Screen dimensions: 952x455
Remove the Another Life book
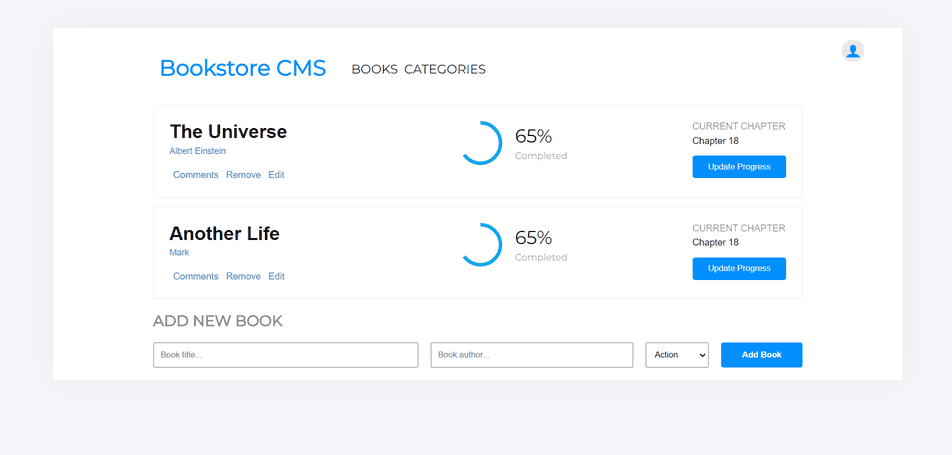pyautogui.click(x=243, y=276)
